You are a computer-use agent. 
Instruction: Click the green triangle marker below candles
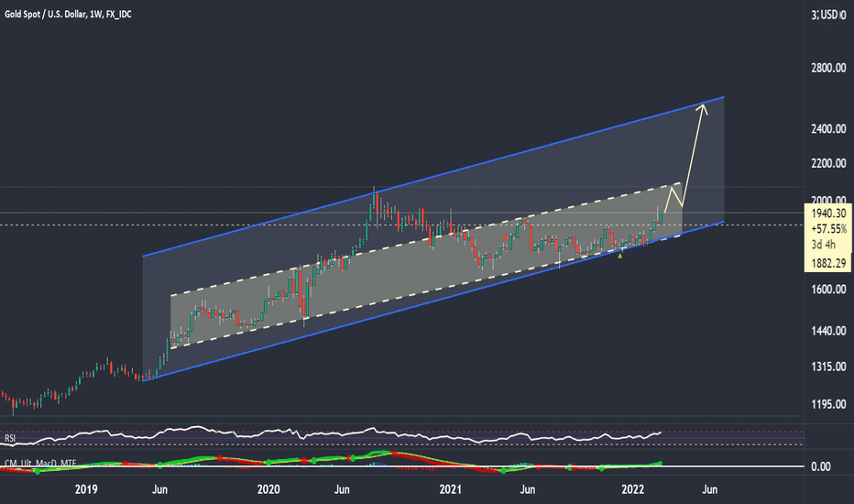click(619, 255)
